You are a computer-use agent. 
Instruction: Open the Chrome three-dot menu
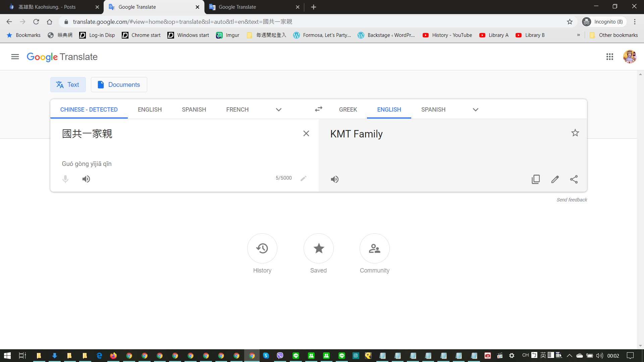635,22
